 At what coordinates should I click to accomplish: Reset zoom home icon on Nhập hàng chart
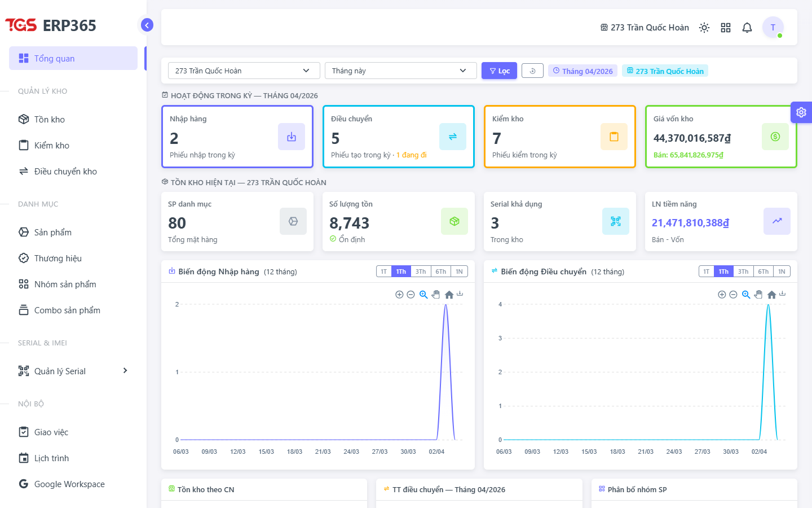point(449,295)
